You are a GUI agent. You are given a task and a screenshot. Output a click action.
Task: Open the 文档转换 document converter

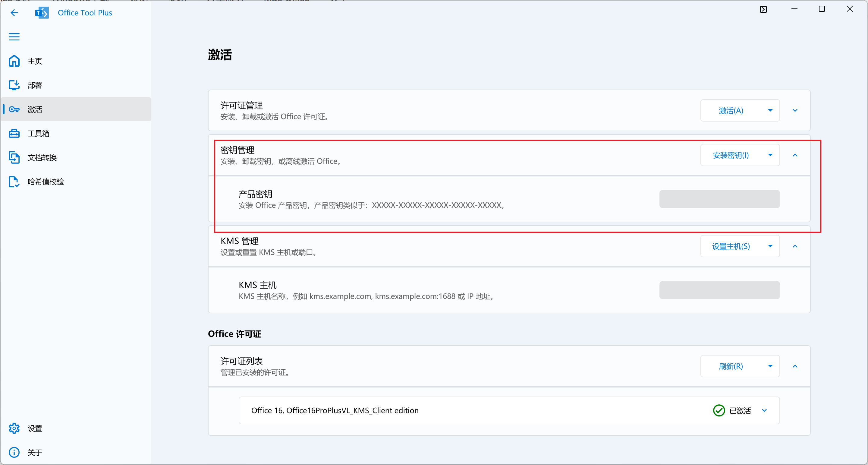(x=42, y=157)
